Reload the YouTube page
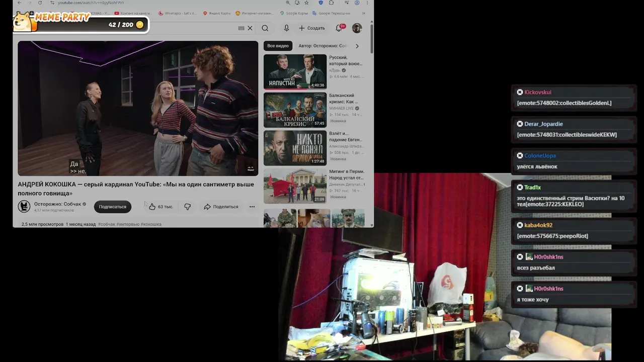The height and width of the screenshot is (362, 644). pyautogui.click(x=40, y=3)
